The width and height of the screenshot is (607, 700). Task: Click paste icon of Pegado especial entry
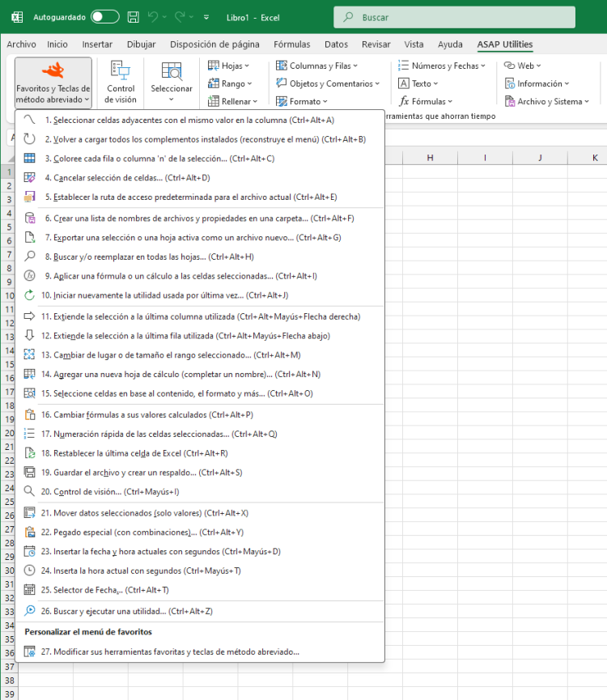(29, 532)
